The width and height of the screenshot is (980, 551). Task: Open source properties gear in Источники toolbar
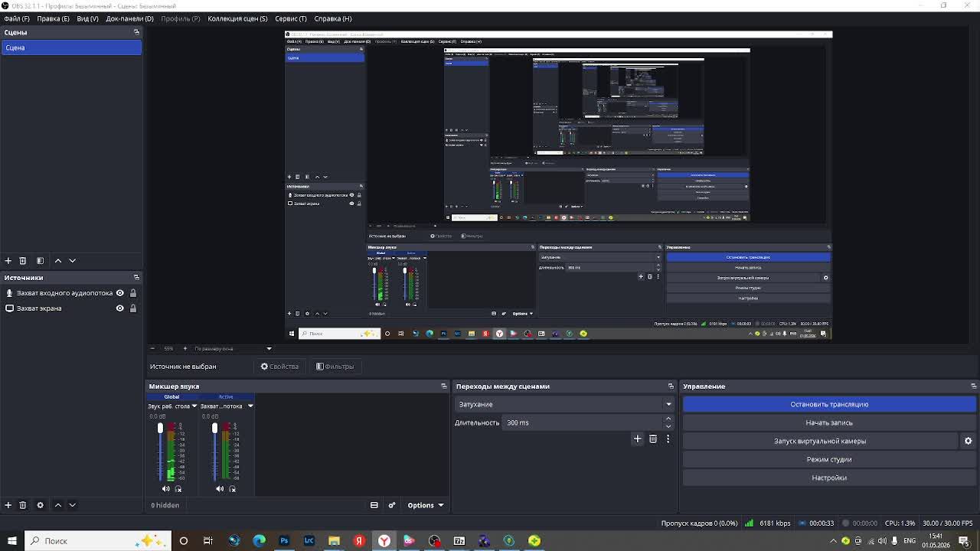click(x=40, y=505)
